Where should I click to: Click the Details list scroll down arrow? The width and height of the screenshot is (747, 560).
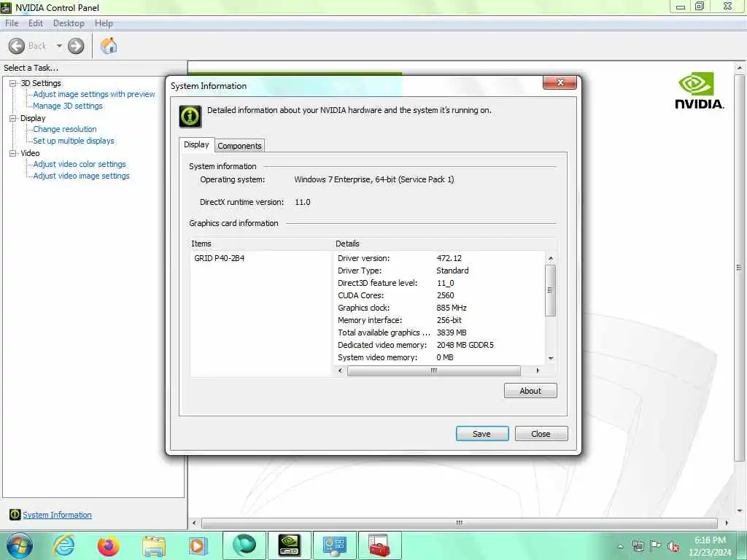[x=551, y=359]
